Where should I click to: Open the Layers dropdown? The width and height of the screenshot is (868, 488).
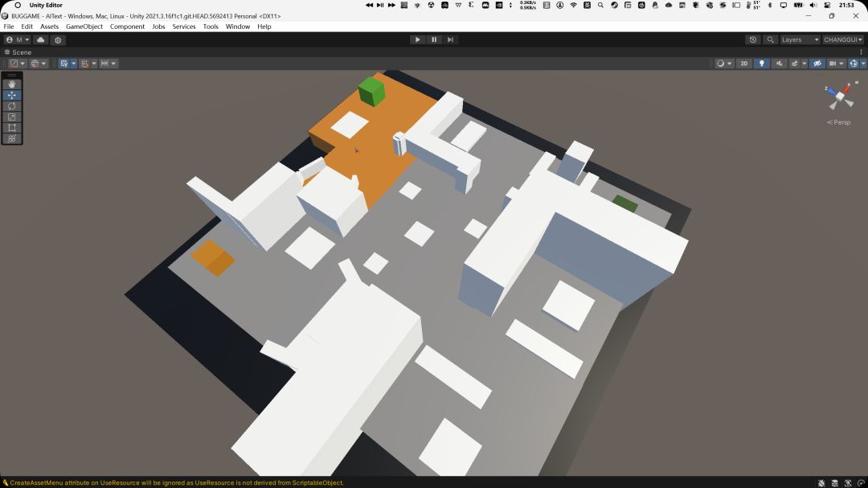(x=800, y=40)
